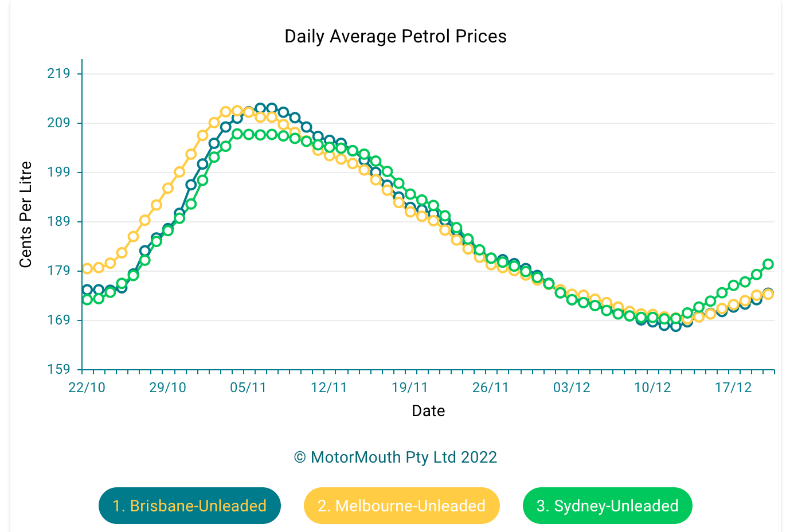Click the 05/11 date label
The height and width of the screenshot is (532, 790).
coord(248,388)
